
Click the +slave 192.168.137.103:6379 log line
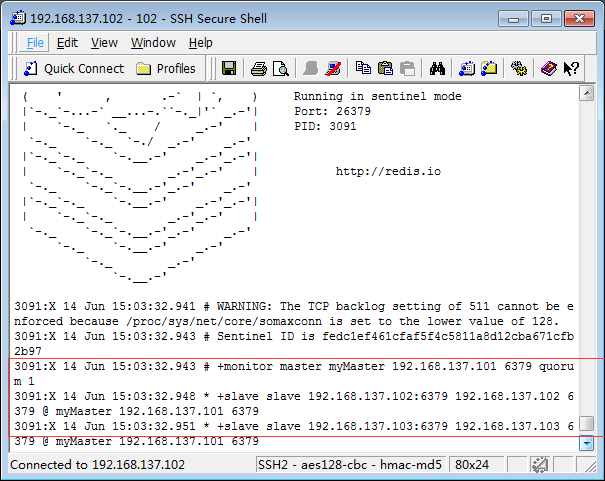coord(294,434)
